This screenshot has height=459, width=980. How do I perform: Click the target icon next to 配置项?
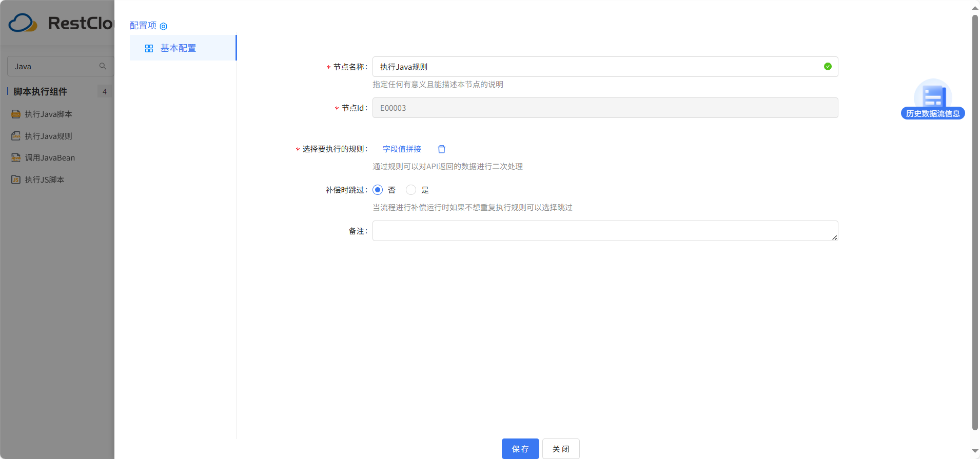[163, 26]
